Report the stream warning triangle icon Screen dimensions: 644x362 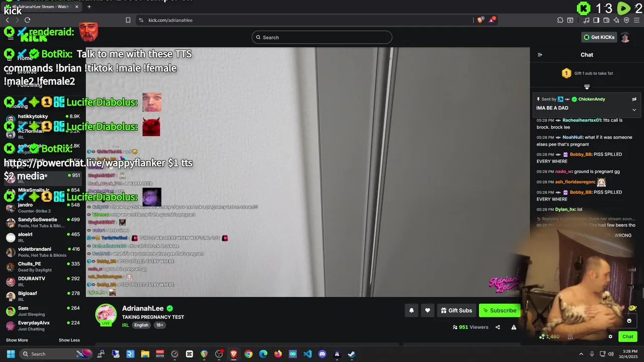coord(514,327)
